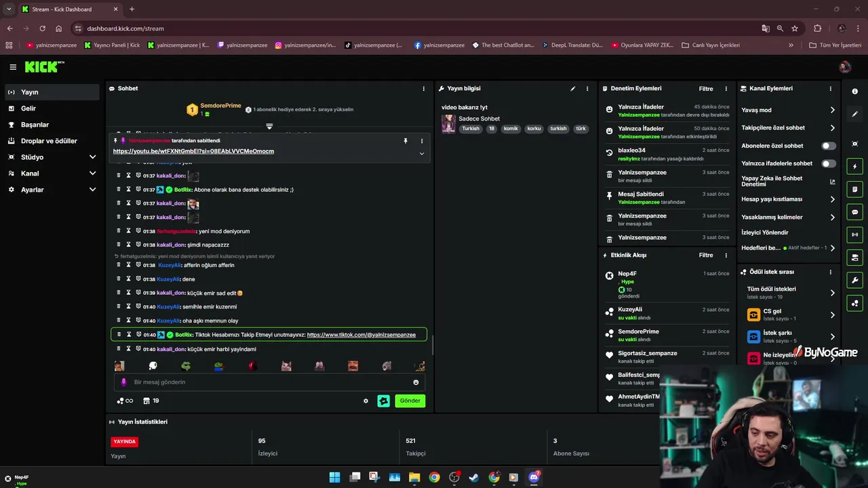Click the chat panel scrollbar
Image resolution: width=868 pixels, height=488 pixels.
tap(433, 346)
